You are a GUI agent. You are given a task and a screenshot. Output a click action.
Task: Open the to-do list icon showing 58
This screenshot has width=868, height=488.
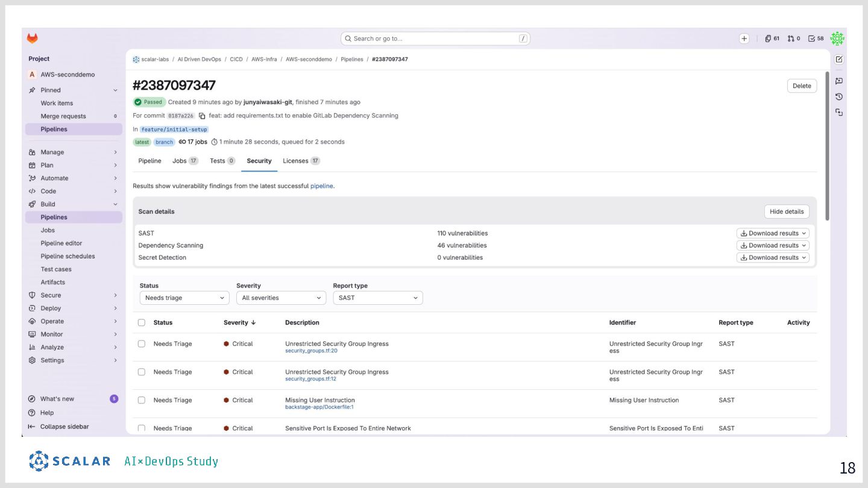816,39
